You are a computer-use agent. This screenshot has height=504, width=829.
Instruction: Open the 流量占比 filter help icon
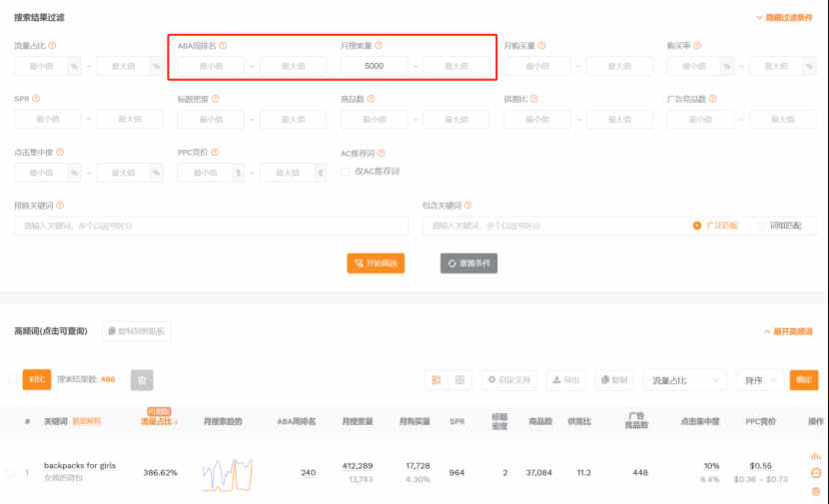point(52,46)
